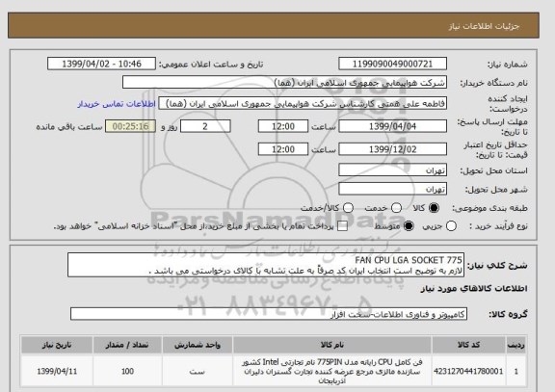Viewport: 555px width, 392px height.
Task: Click the unit cell ست
Action: click(198, 372)
